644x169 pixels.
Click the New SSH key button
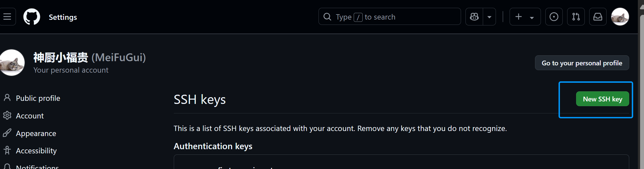[x=602, y=99]
